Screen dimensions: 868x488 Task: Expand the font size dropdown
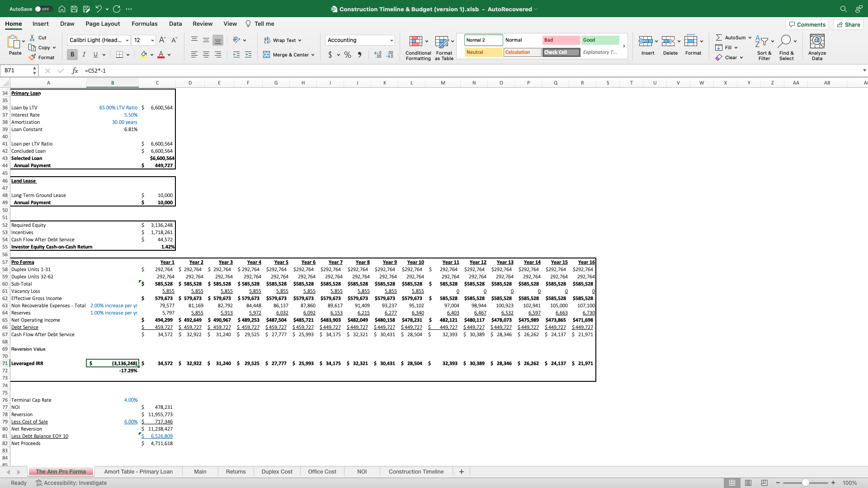pos(152,40)
